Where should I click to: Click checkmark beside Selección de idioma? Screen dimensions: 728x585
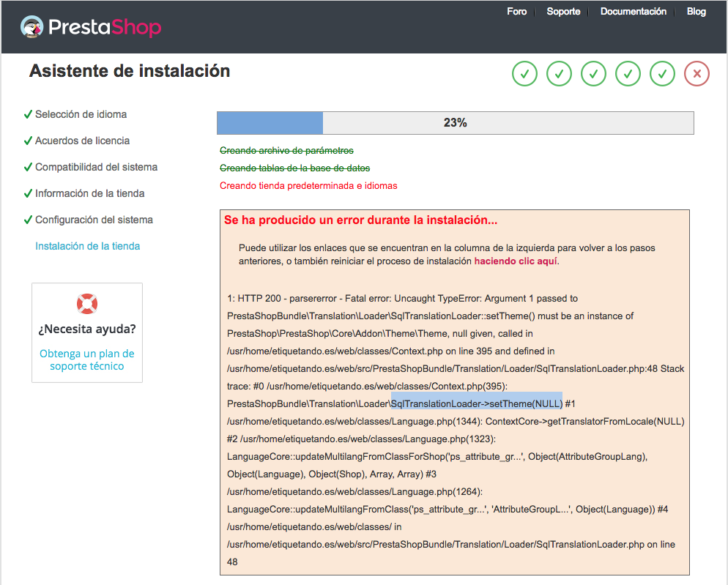click(28, 114)
